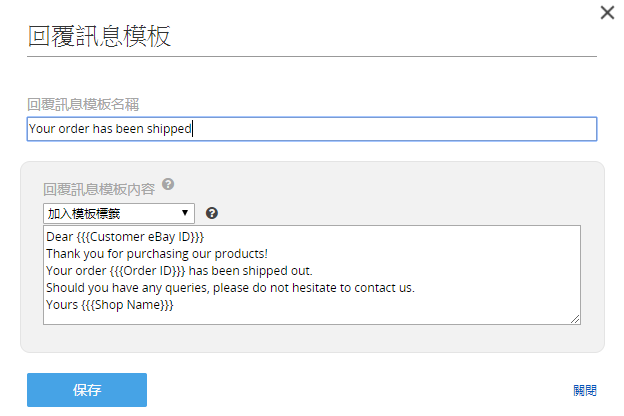624x416 pixels.
Task: Focus the template name input field
Action: click(x=312, y=129)
